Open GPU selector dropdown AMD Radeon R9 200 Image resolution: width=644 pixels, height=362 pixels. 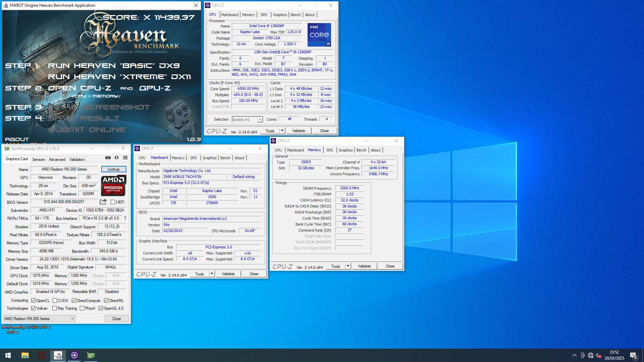(x=39, y=319)
